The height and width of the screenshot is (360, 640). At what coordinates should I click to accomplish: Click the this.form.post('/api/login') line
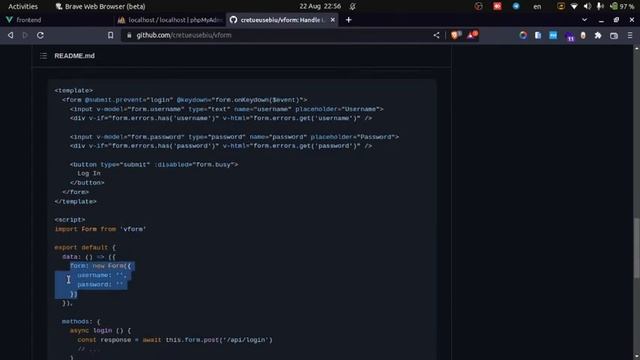(175, 340)
